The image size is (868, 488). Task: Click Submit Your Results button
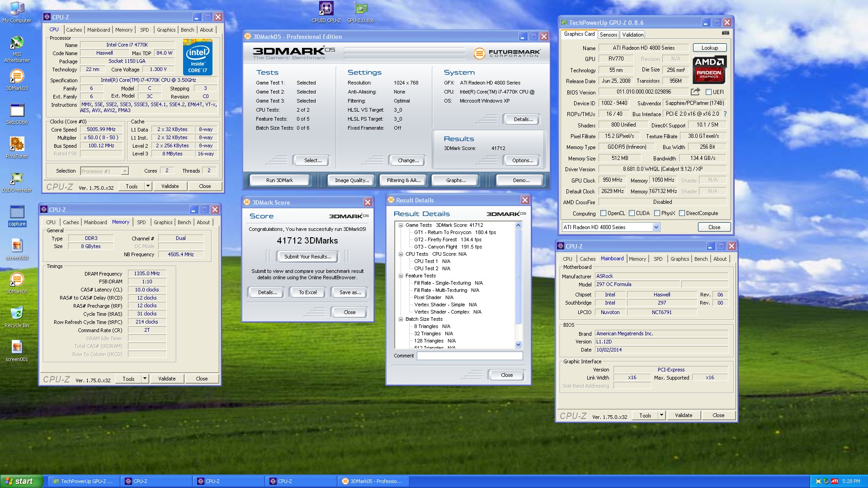pos(308,257)
